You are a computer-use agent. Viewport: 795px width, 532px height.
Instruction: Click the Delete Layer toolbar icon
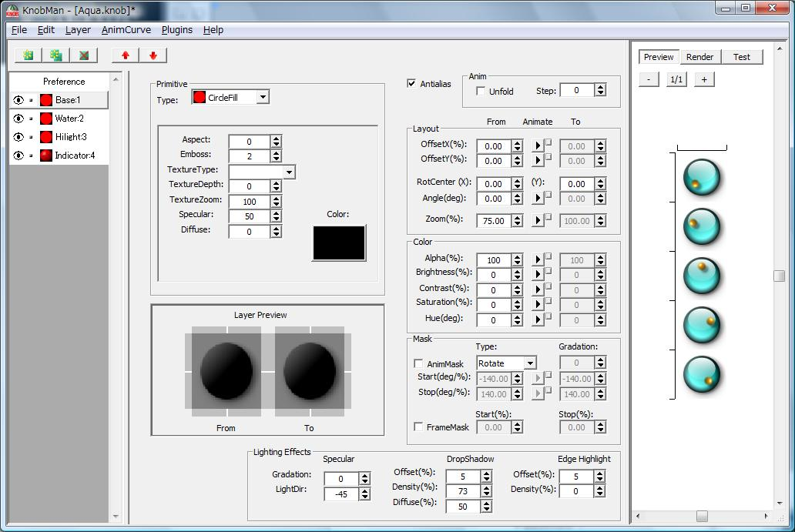[83, 55]
